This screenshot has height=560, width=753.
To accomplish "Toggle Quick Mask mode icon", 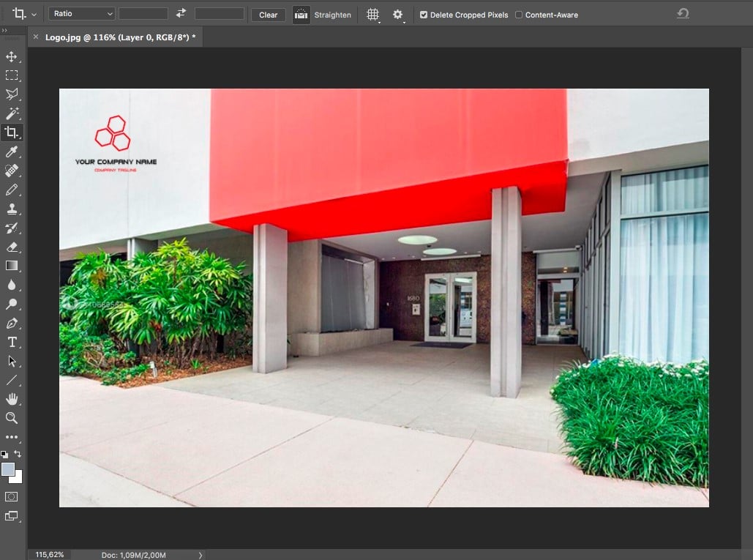I will [x=12, y=496].
